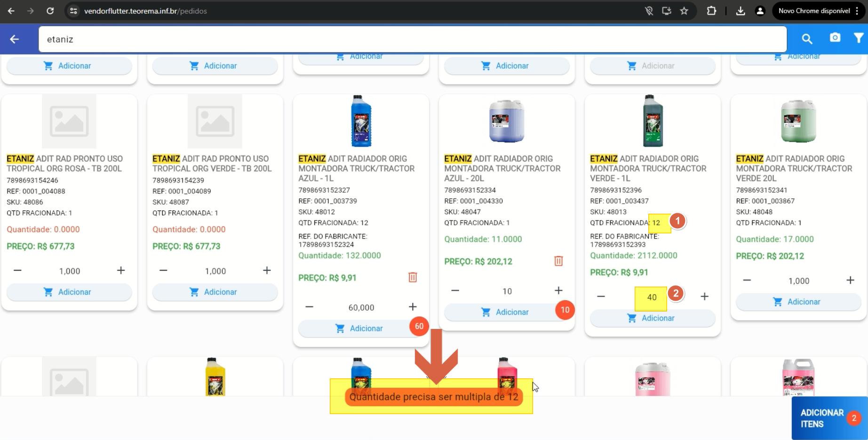Click the ADICIONAR ITENS button
The height and width of the screenshot is (440, 868).
[829, 418]
